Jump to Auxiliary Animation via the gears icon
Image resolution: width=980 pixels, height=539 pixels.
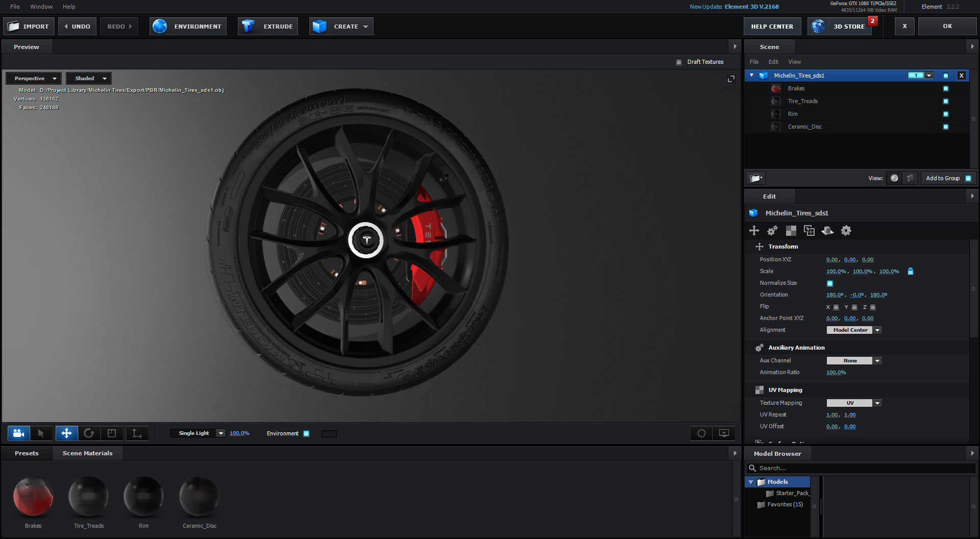point(772,231)
